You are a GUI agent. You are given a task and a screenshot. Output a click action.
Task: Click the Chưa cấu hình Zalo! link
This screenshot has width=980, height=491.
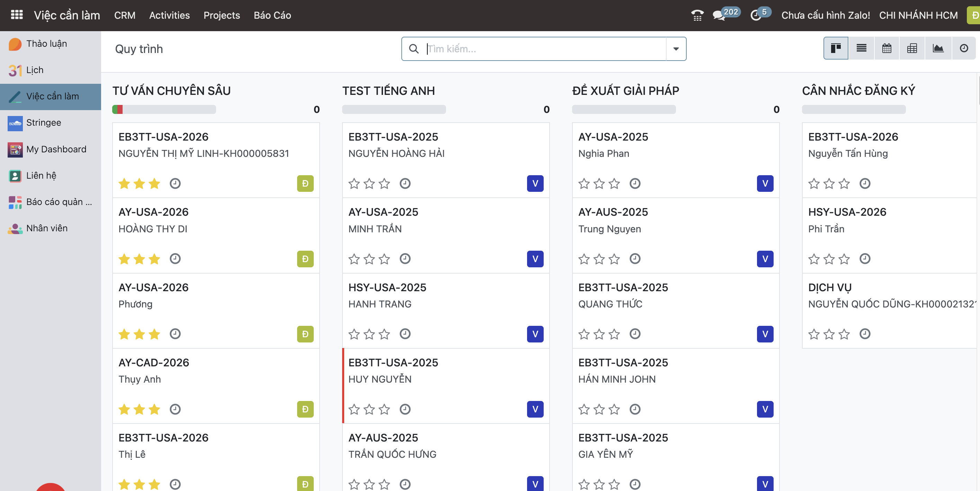[826, 15]
